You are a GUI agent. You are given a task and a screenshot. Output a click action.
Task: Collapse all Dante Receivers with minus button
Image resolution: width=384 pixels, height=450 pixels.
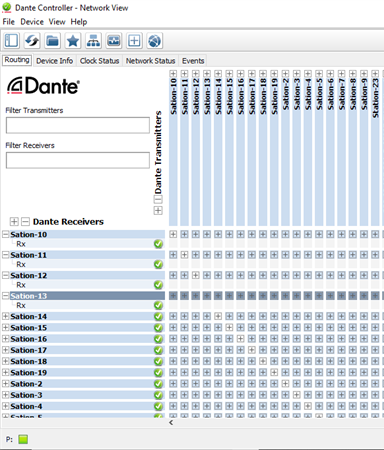pyautogui.click(x=25, y=222)
